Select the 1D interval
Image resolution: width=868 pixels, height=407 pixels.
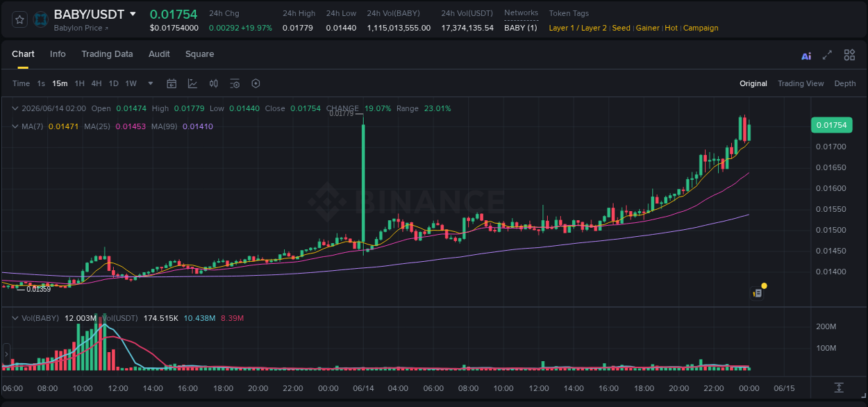(113, 83)
